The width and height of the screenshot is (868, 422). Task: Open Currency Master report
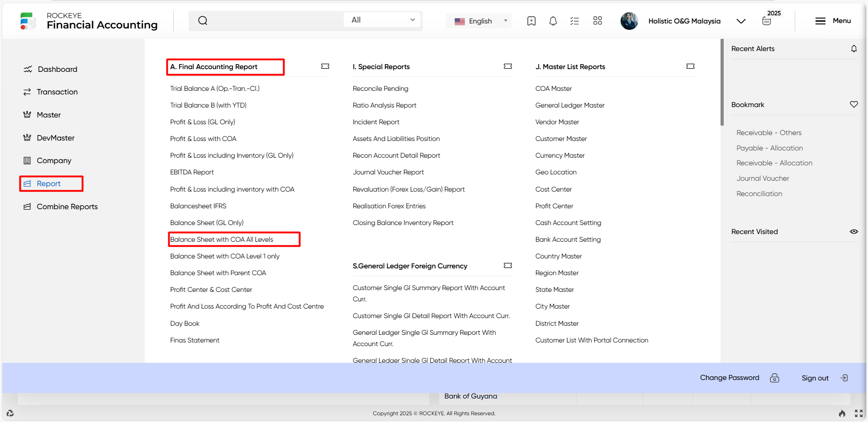coord(560,155)
